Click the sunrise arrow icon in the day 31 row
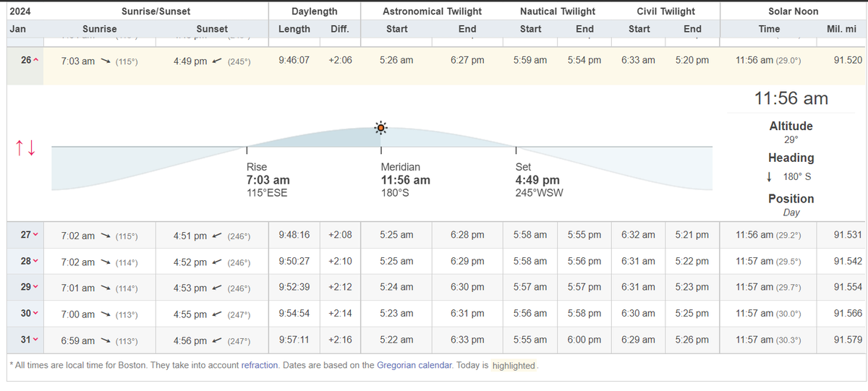Image resolution: width=868 pixels, height=391 pixels. click(x=105, y=340)
